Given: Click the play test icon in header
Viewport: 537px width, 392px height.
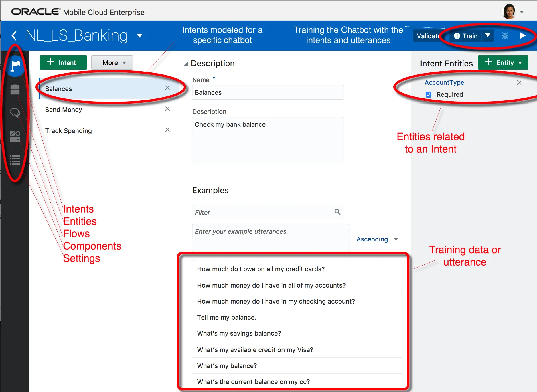Looking at the screenshot, I should (x=522, y=35).
